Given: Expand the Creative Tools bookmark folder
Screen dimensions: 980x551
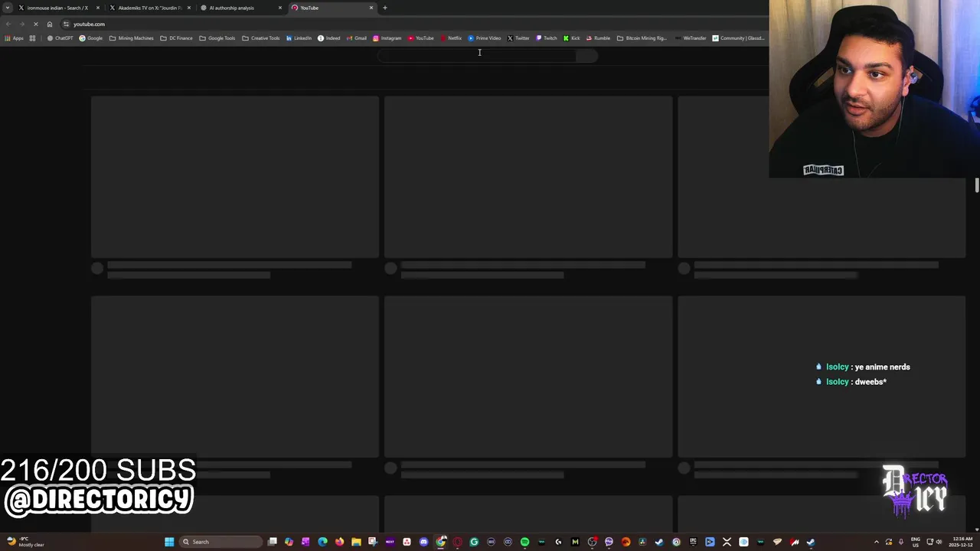Looking at the screenshot, I should 260,38.
